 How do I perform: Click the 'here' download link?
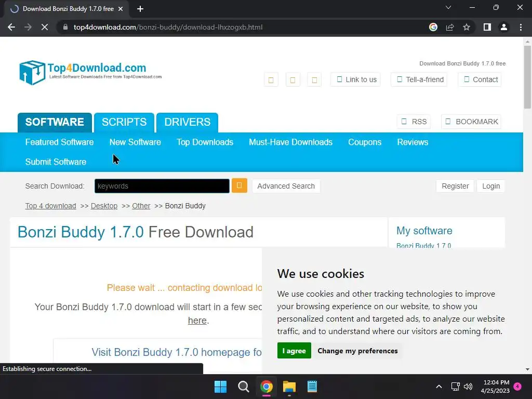coord(197,320)
